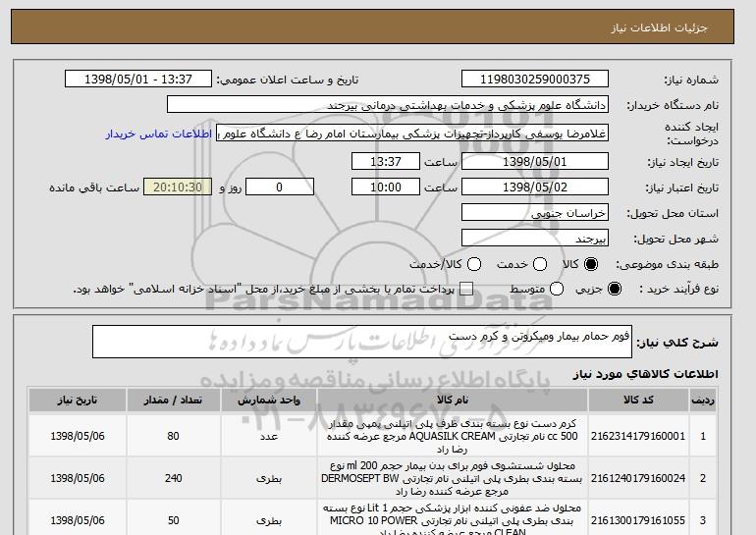Click quantity 50 in row 3
This screenshot has width=756, height=535.
click(x=173, y=520)
